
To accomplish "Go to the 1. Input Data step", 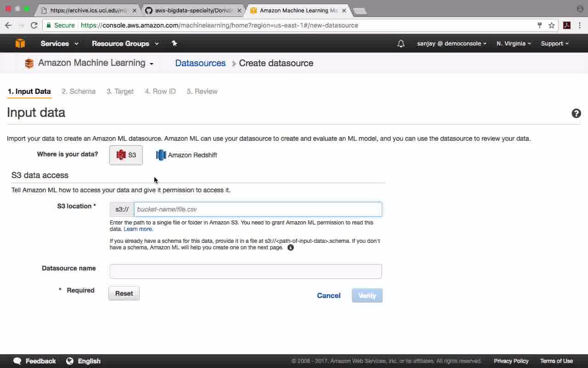I will click(x=29, y=92).
